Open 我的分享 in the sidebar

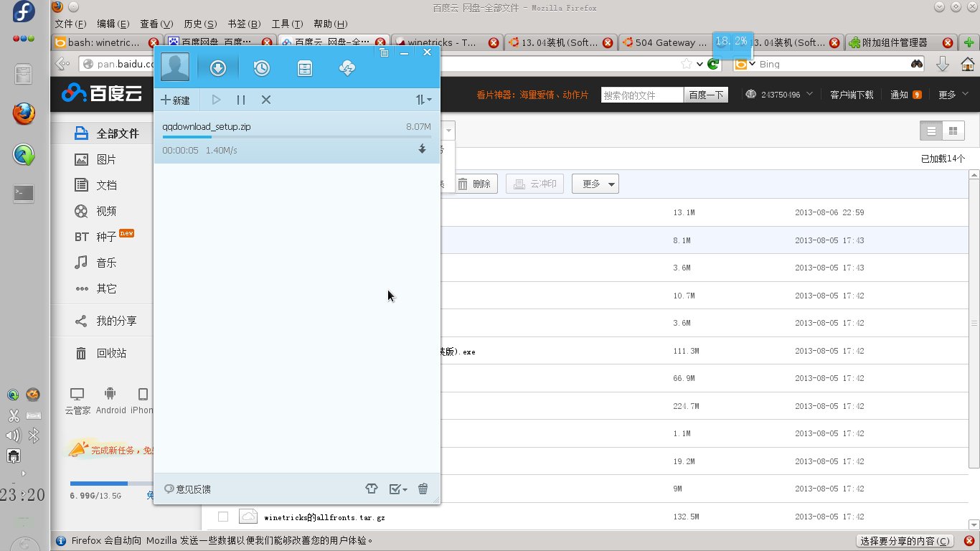coord(106,321)
